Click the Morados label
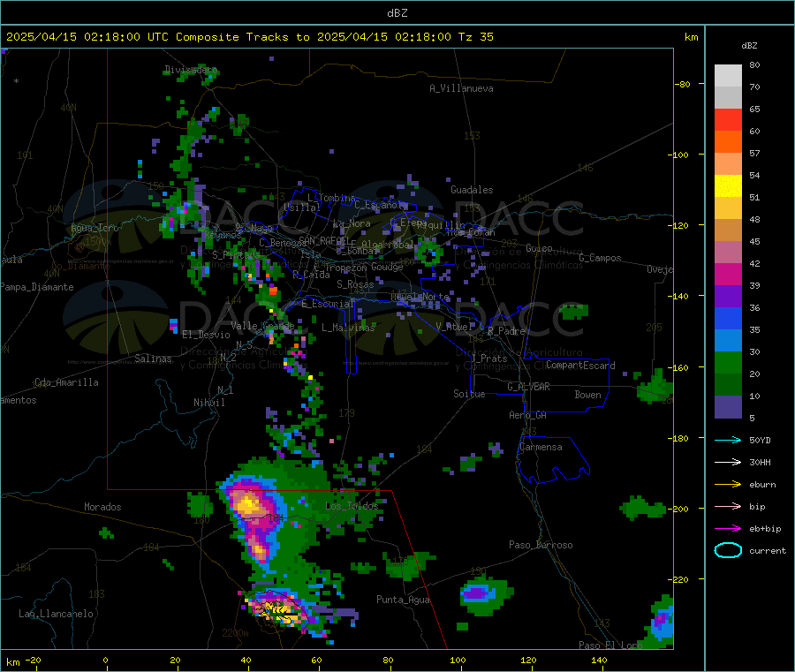795x672 pixels. pos(102,507)
